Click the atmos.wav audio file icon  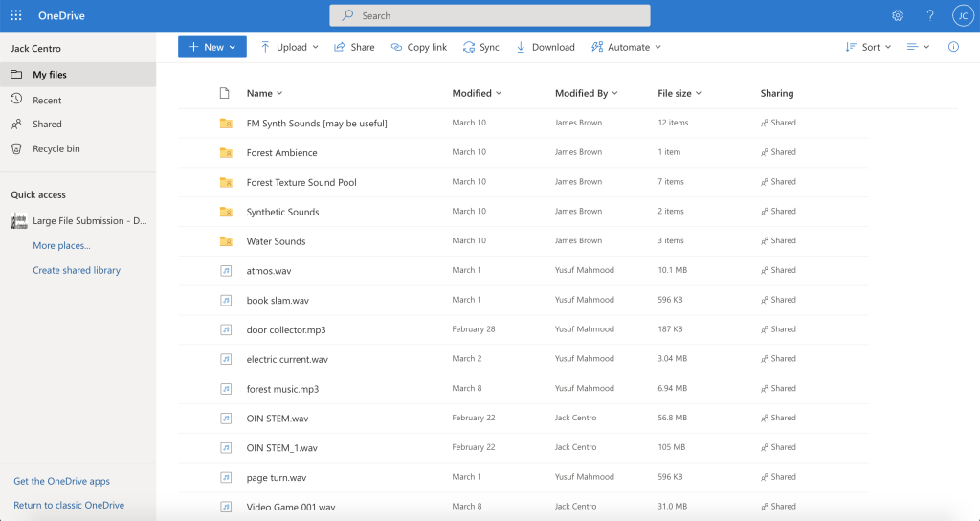point(226,271)
